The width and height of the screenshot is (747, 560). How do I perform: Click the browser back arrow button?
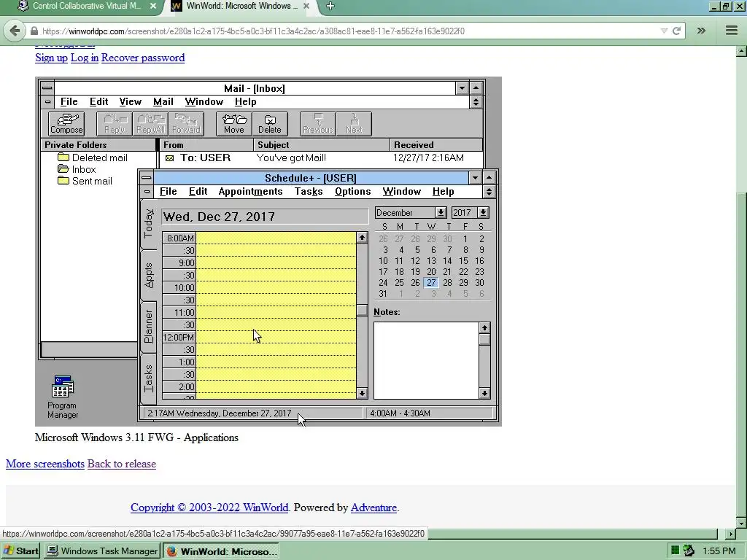pos(15,31)
